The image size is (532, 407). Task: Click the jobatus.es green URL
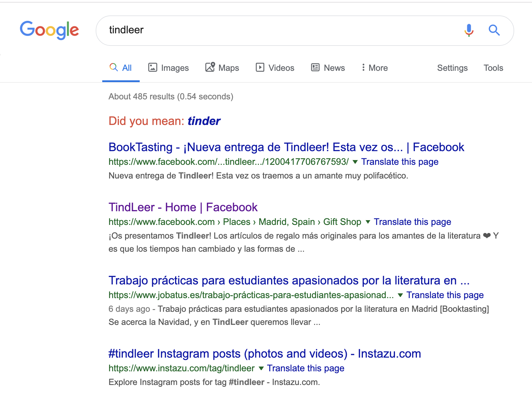pos(251,295)
